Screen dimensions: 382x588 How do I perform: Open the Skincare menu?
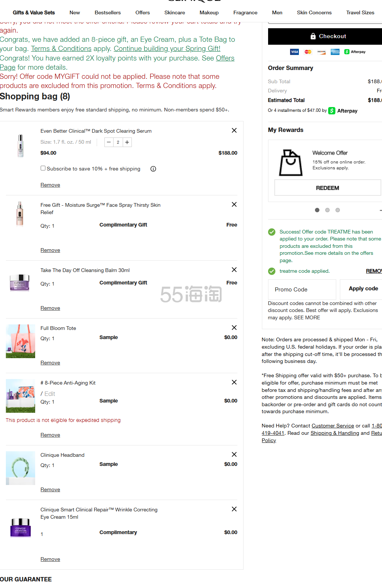pos(174,12)
